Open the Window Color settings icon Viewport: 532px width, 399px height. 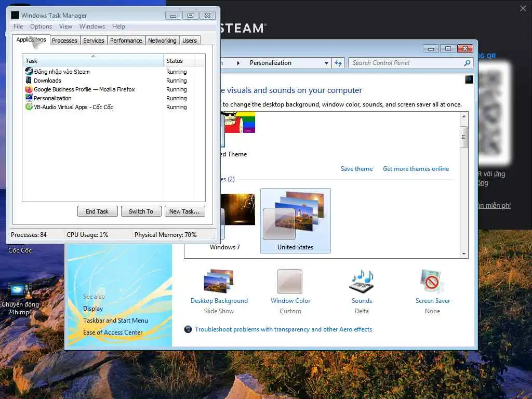290,281
